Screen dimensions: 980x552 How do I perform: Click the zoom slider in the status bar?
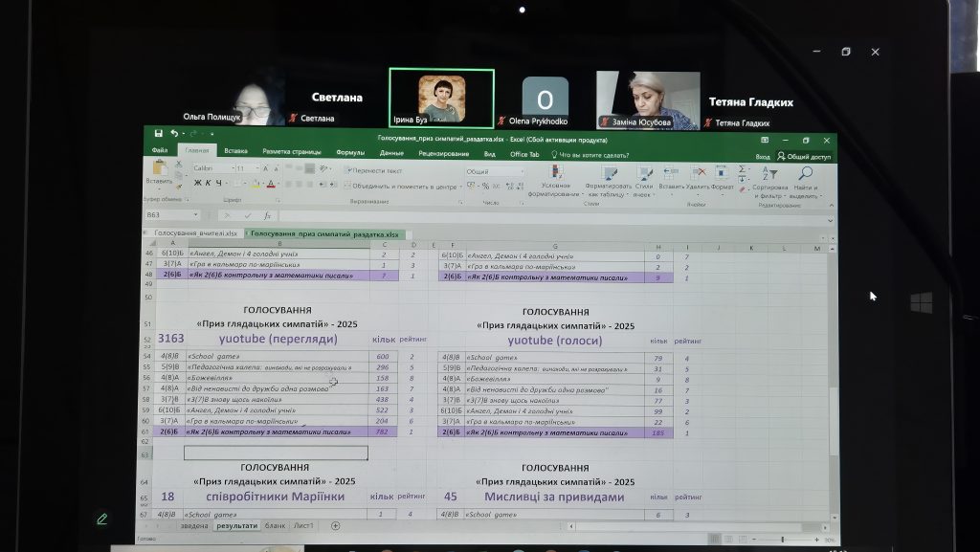click(x=783, y=540)
